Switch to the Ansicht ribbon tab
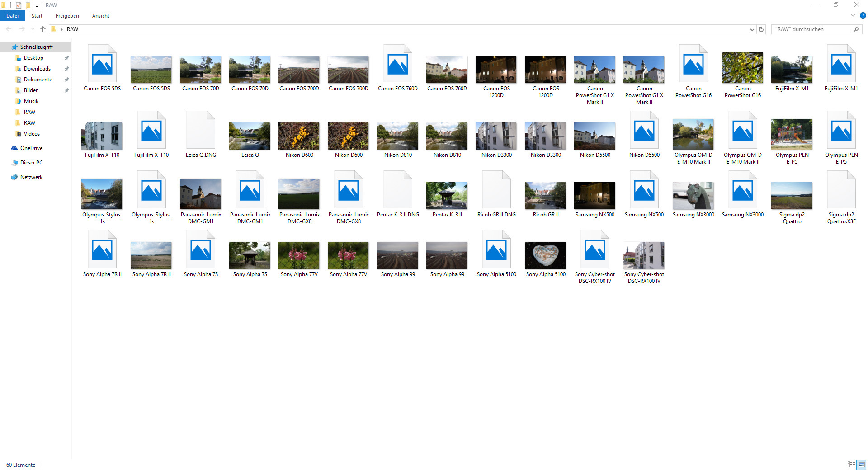868x470 pixels. (x=101, y=16)
